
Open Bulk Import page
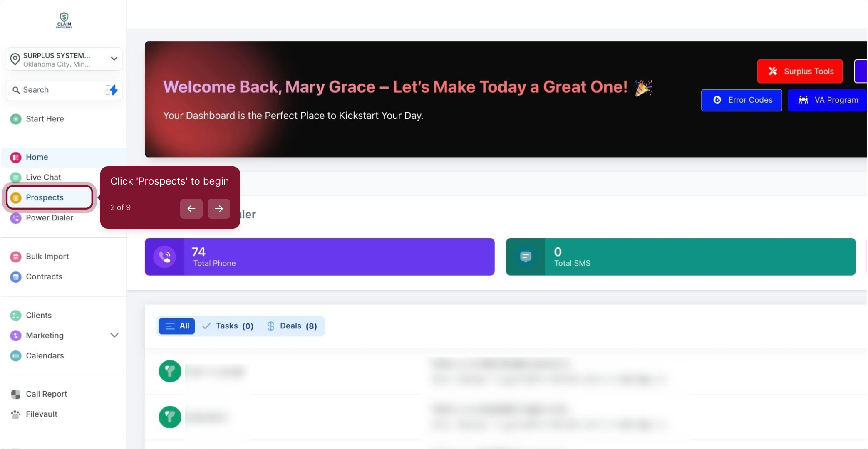(47, 256)
